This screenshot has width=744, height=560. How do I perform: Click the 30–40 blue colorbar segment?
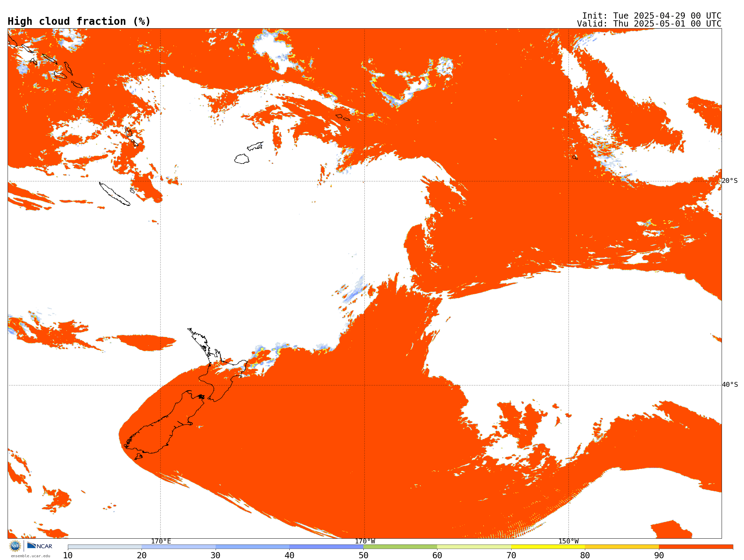(x=252, y=547)
